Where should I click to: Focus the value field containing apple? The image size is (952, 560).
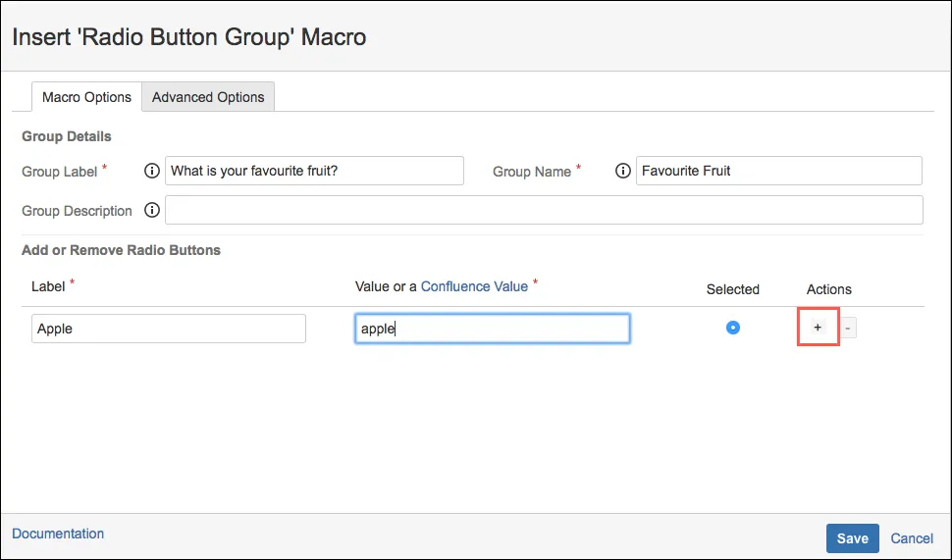(493, 329)
